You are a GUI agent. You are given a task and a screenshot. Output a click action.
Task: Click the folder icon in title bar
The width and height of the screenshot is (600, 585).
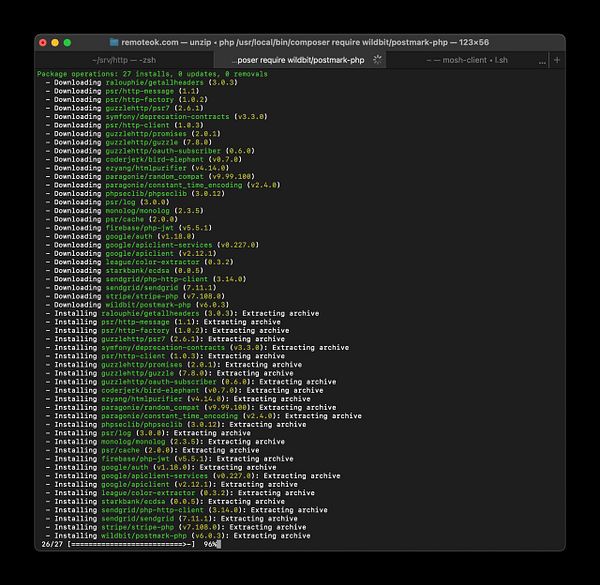coord(114,42)
